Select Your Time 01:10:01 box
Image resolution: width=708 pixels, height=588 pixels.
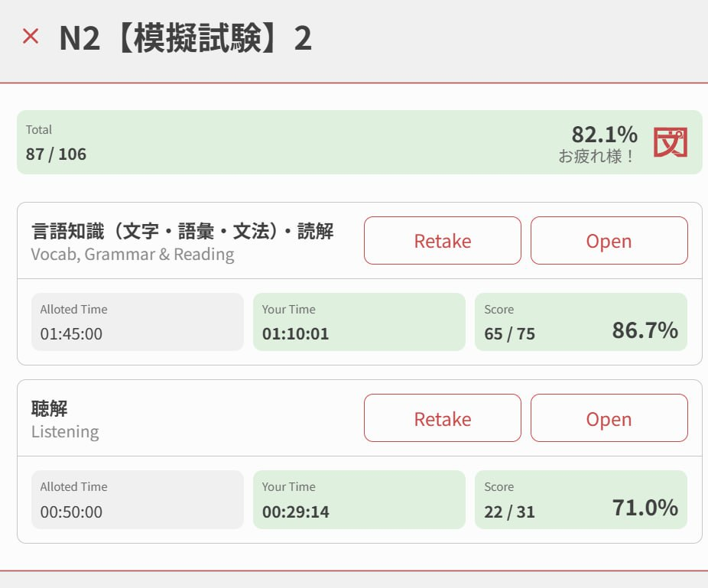click(359, 322)
